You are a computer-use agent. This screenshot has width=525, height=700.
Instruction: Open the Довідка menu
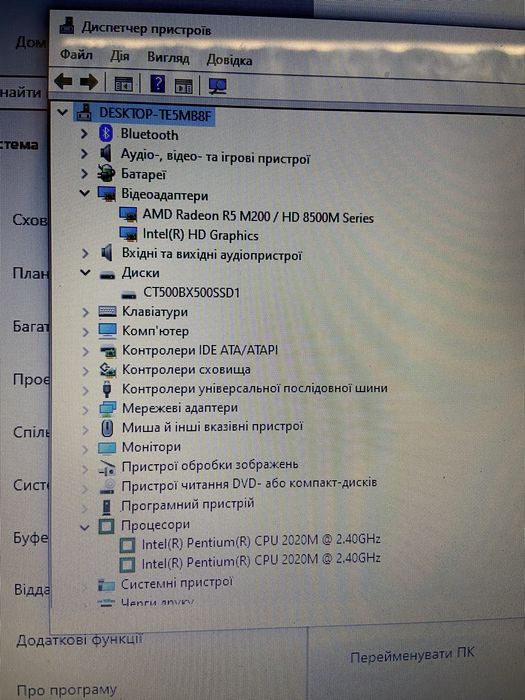coord(229,60)
